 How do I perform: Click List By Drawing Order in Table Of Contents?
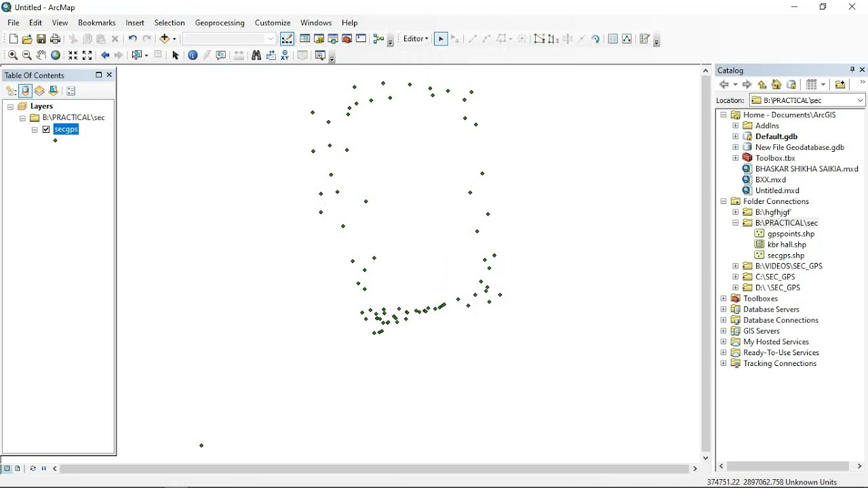11,91
